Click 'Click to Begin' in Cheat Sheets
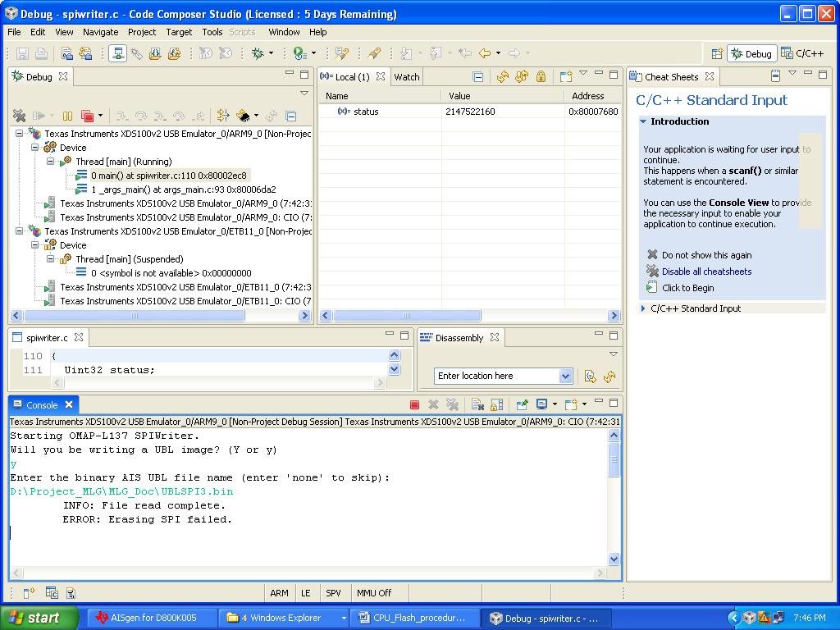The height and width of the screenshot is (630, 840). coord(688,288)
